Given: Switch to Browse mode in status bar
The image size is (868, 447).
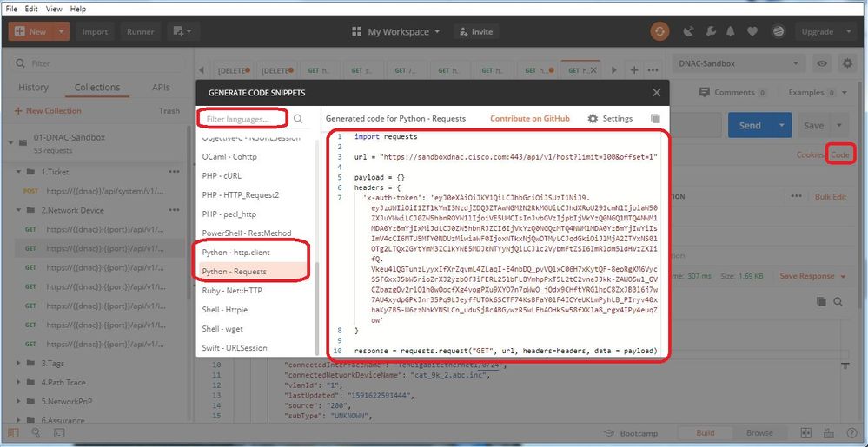Looking at the screenshot, I should coord(759,432).
